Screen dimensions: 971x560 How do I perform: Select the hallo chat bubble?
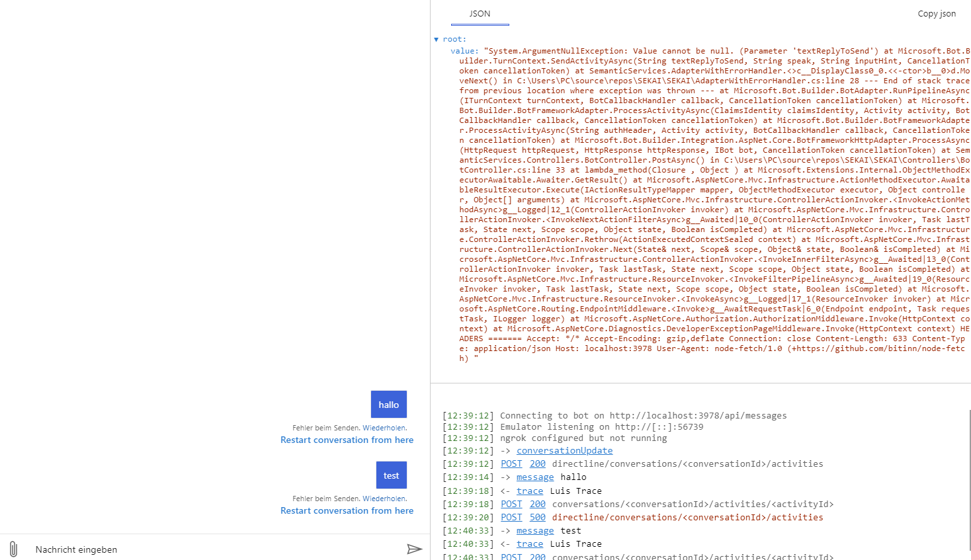[388, 404]
